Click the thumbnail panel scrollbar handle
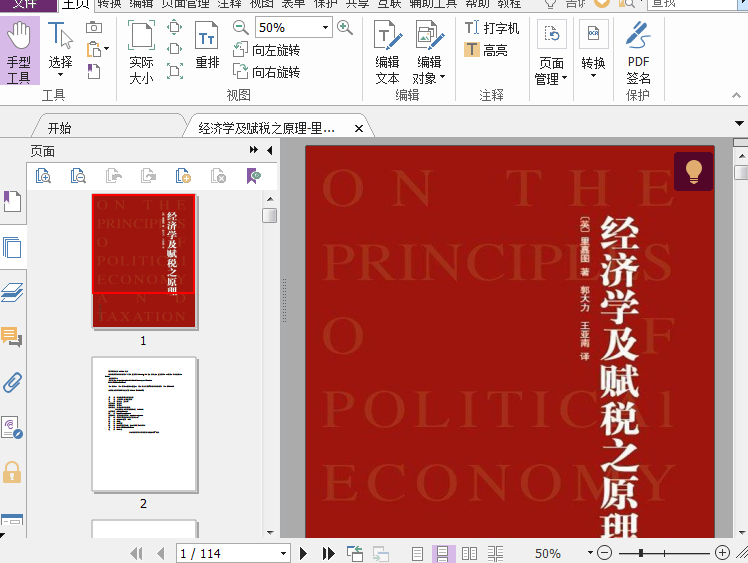The width and height of the screenshot is (748, 563). point(270,215)
